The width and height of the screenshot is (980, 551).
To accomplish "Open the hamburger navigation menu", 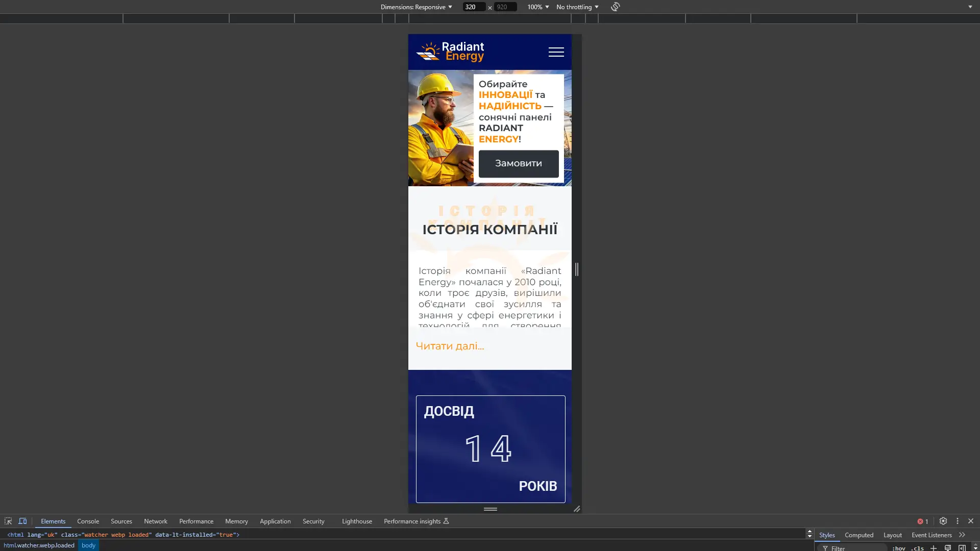I will (x=556, y=52).
